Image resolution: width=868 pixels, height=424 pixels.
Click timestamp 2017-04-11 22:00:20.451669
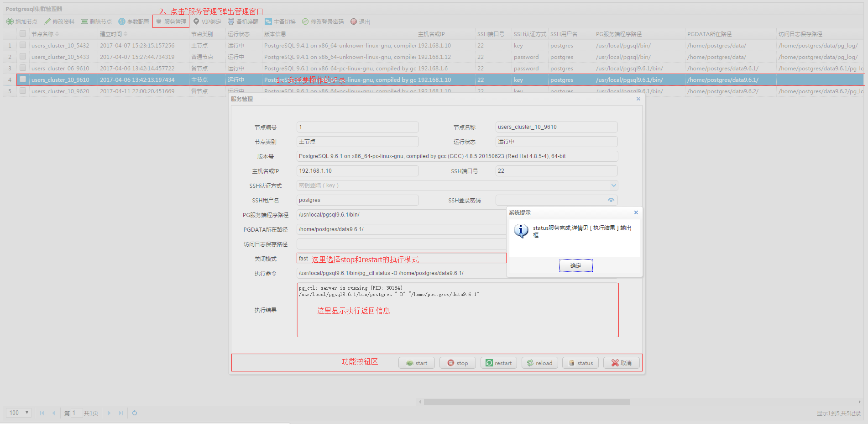tap(137, 91)
